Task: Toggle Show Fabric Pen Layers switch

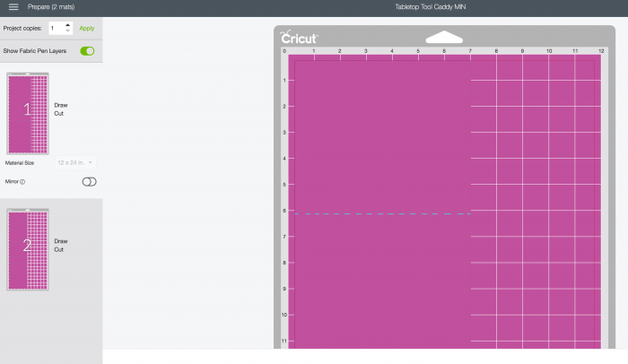Action: [x=87, y=51]
